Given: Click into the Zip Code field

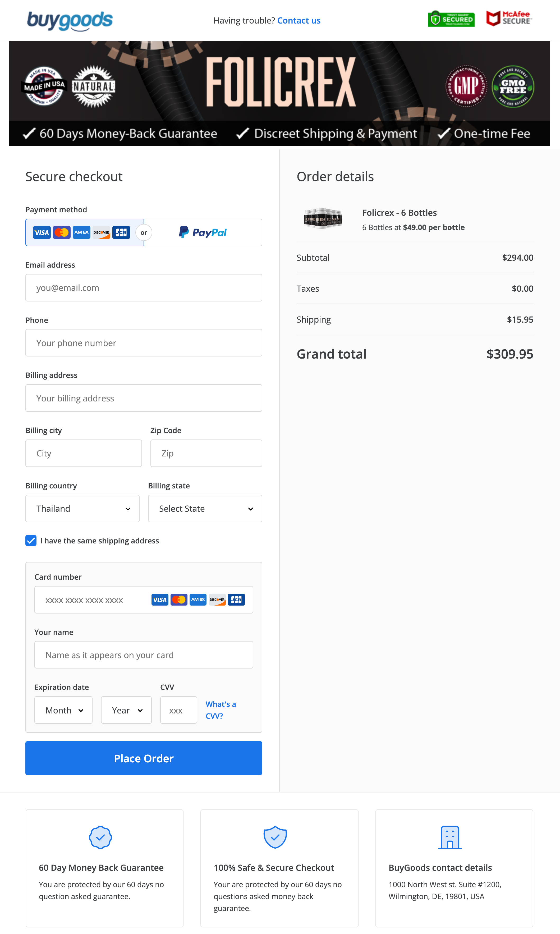Looking at the screenshot, I should pos(206,453).
